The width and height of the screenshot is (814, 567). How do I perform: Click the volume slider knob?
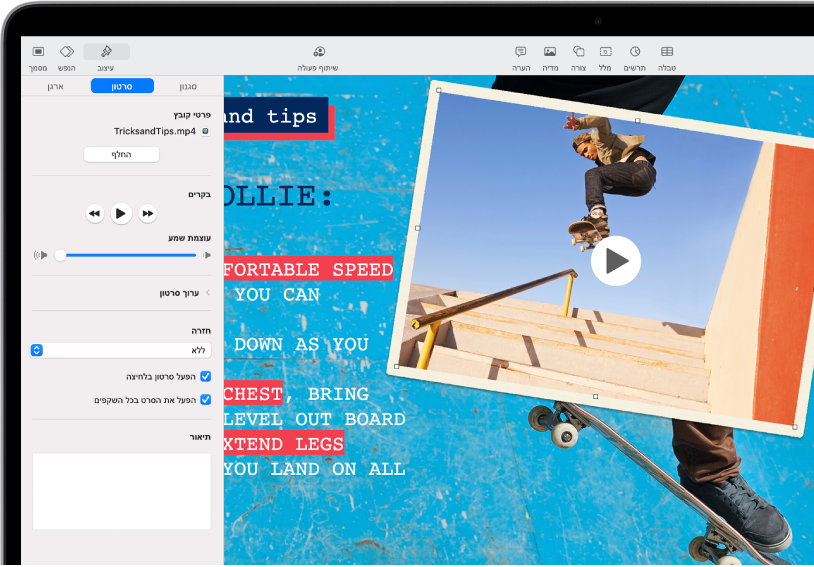point(60,255)
